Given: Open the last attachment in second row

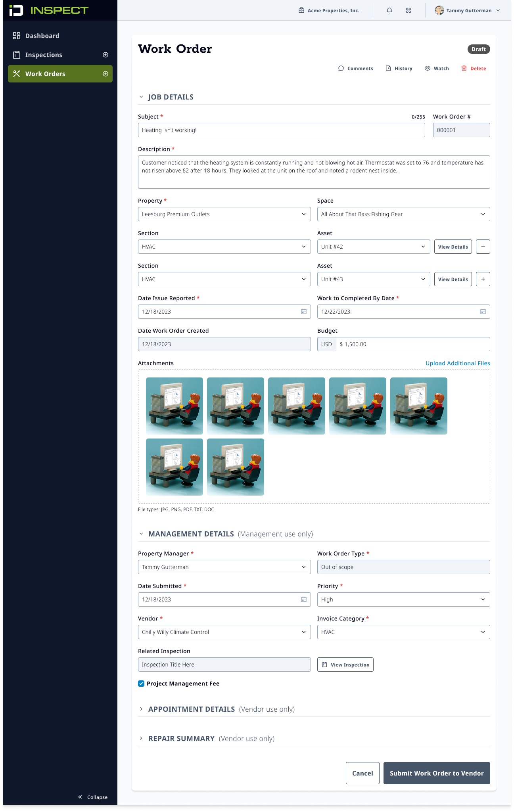Looking at the screenshot, I should click(x=236, y=467).
